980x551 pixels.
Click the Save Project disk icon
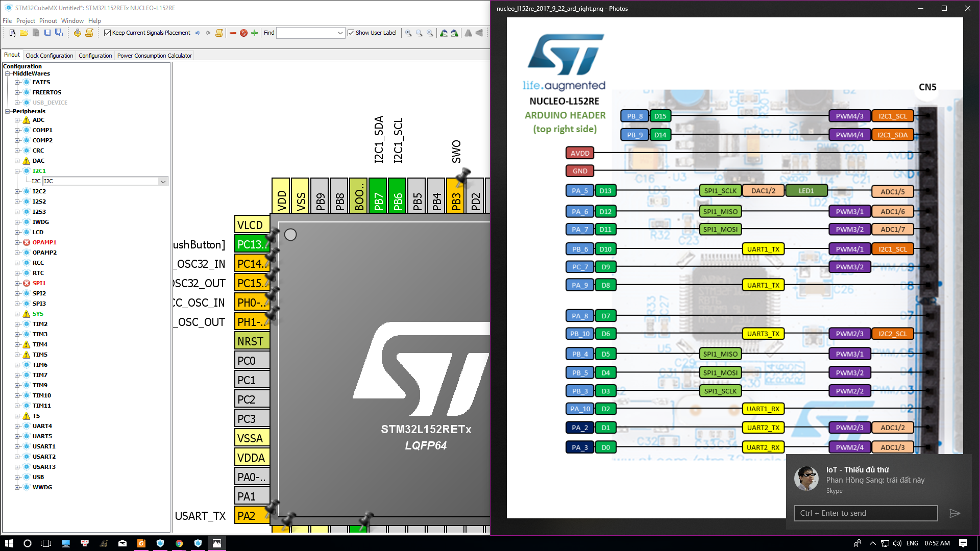47,33
